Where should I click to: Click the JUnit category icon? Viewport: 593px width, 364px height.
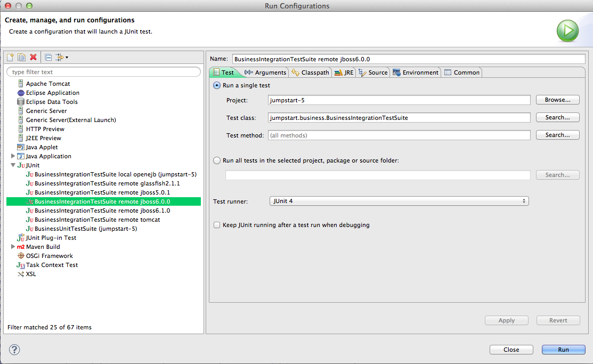21,165
